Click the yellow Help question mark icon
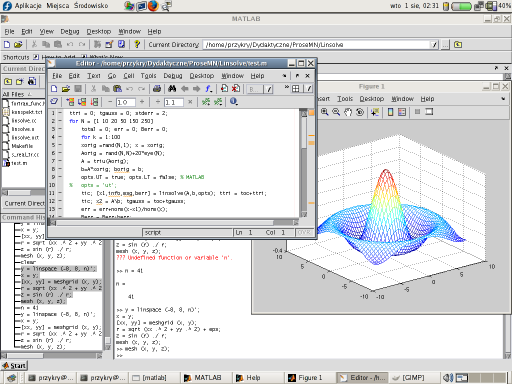Image resolution: width=512 pixels, height=384 pixels. [137, 44]
